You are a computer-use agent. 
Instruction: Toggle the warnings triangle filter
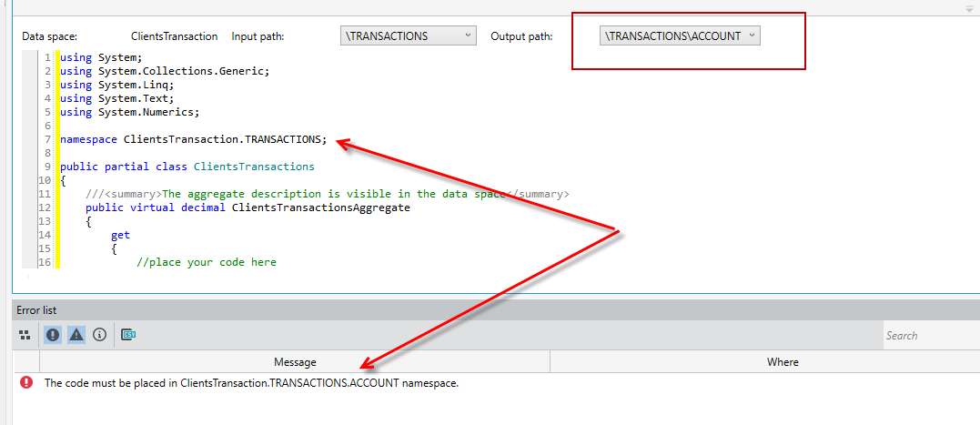[76, 335]
